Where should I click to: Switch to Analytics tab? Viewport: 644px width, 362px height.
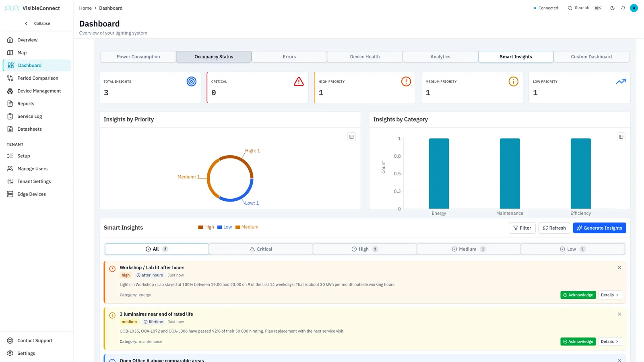click(x=440, y=57)
